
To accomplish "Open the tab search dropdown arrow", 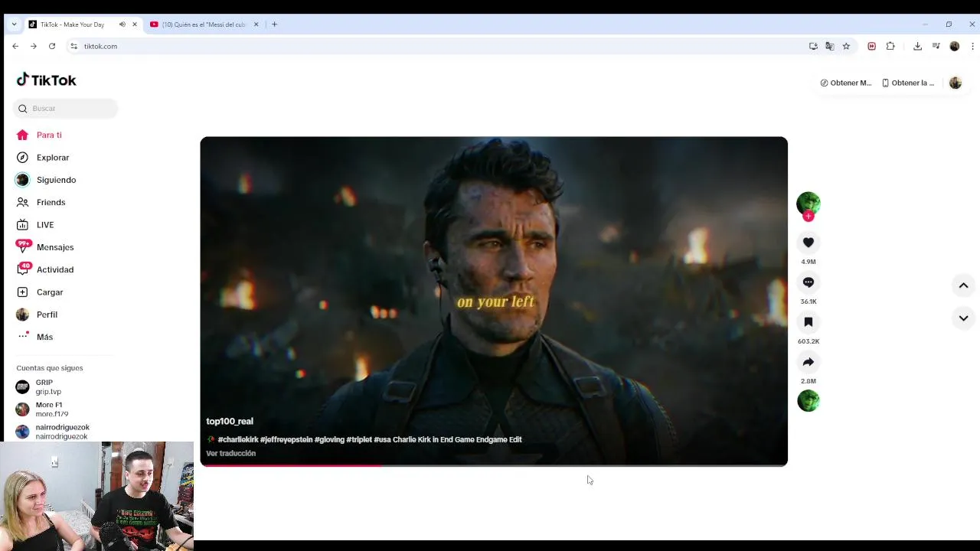I will (14, 24).
